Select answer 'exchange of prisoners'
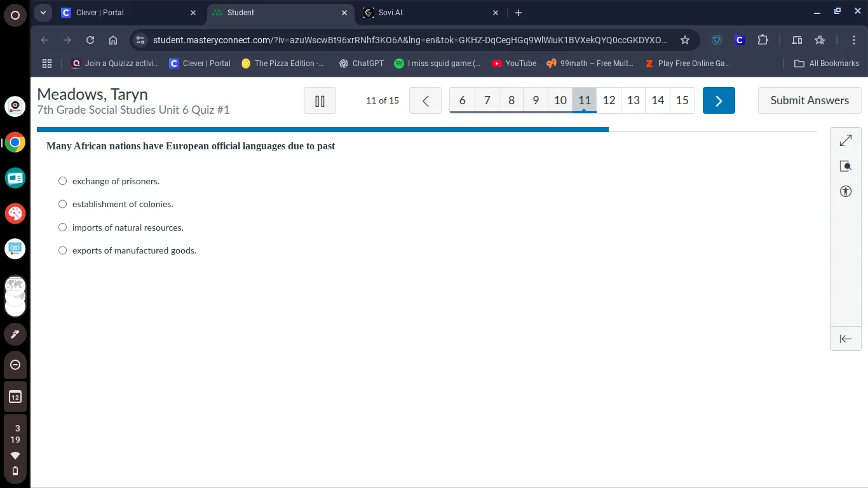Image resolution: width=868 pixels, height=488 pixels. (x=62, y=181)
